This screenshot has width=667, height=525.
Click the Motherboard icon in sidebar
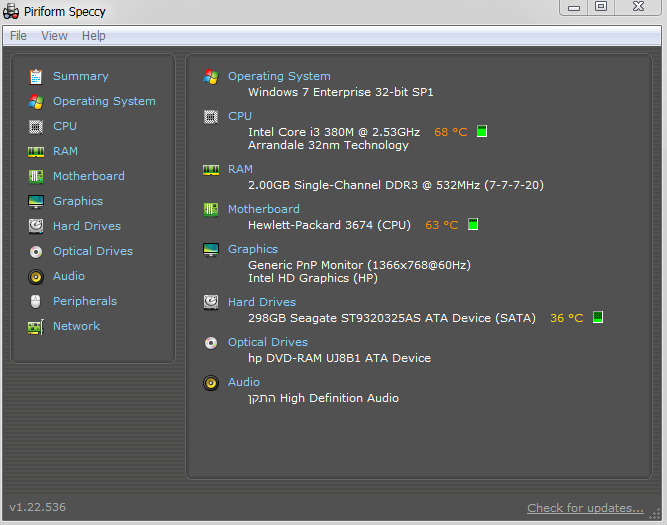tap(36, 176)
